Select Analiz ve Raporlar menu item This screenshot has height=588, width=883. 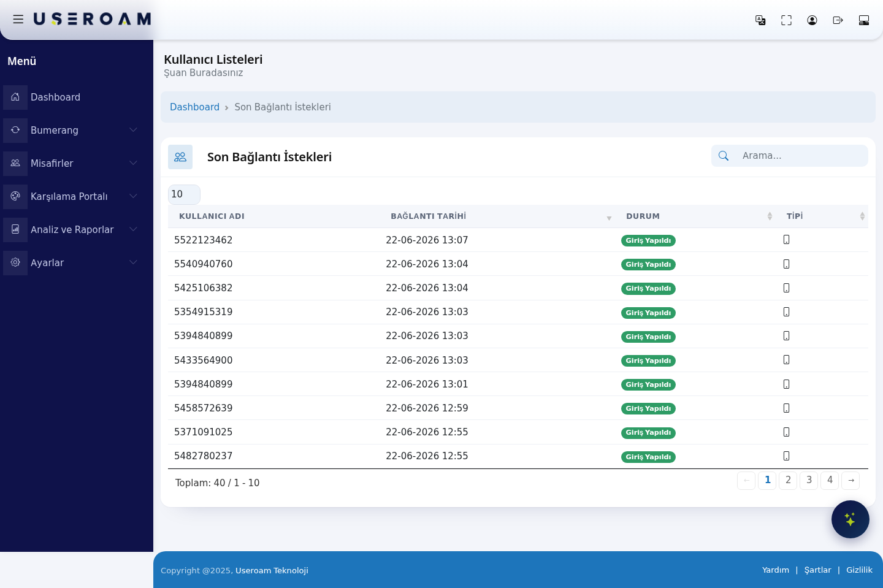pos(72,230)
